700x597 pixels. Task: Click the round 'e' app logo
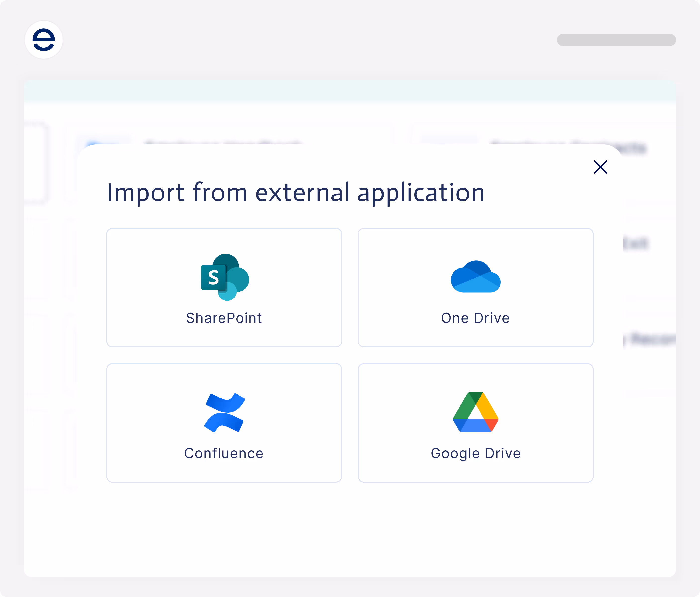[44, 40]
